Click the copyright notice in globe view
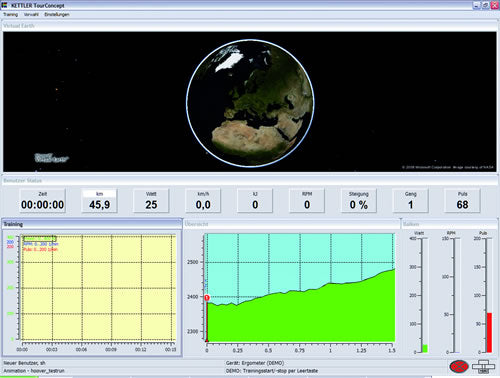 447,167
